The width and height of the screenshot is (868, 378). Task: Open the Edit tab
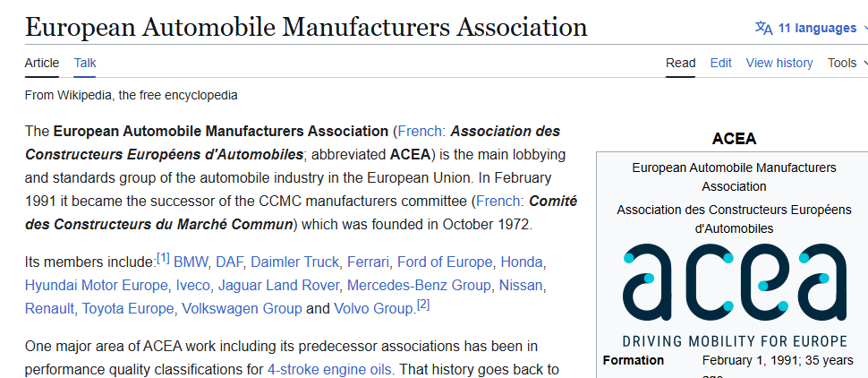(720, 64)
